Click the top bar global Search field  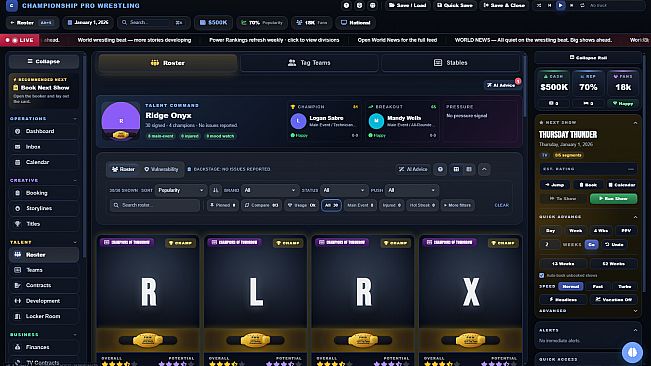click(154, 22)
